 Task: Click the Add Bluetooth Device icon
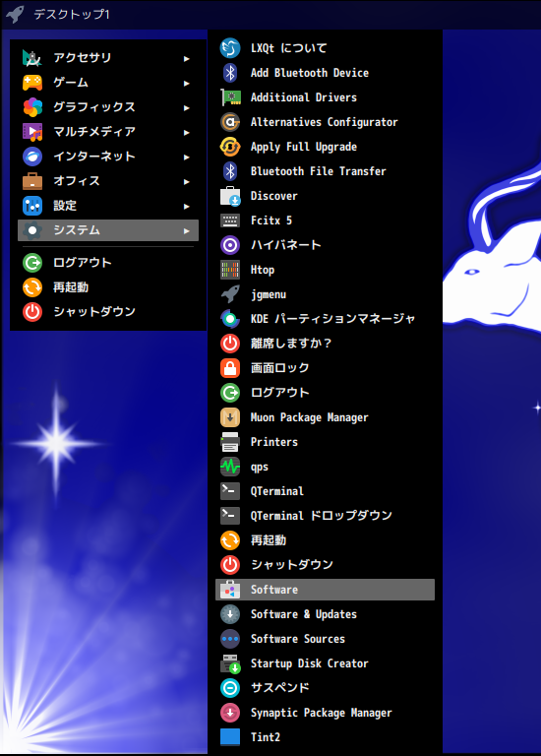[230, 73]
